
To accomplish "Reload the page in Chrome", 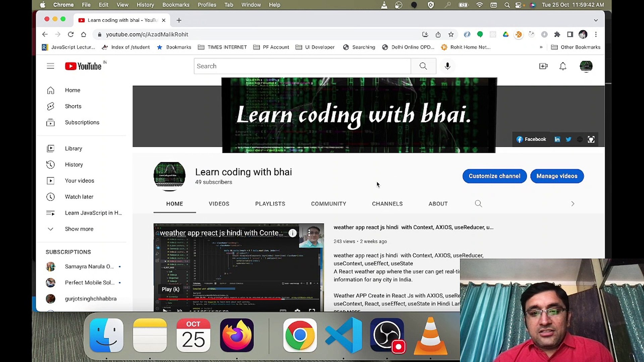I will [x=70, y=34].
